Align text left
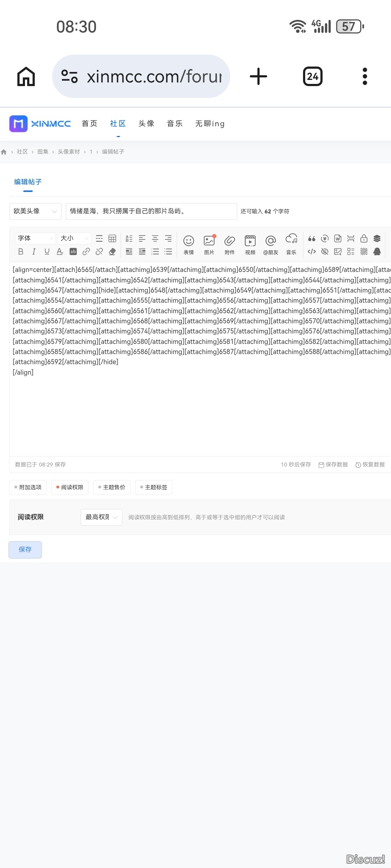This screenshot has height=868, width=391. pos(142,238)
